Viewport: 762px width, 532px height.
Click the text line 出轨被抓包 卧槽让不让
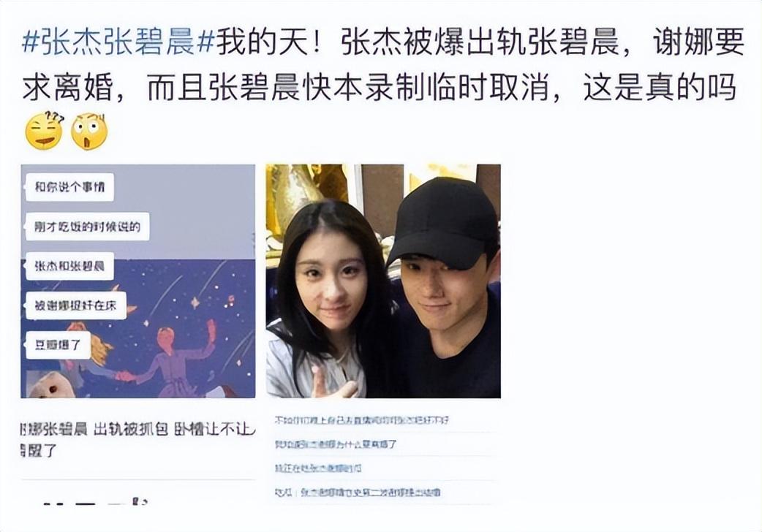point(174,429)
